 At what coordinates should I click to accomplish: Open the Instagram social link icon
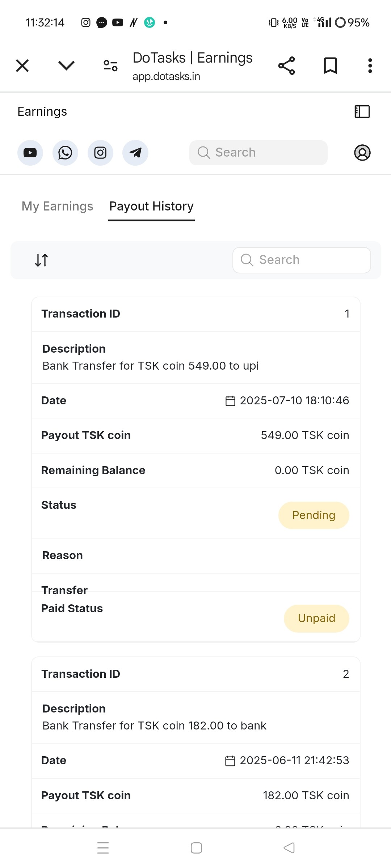(100, 153)
